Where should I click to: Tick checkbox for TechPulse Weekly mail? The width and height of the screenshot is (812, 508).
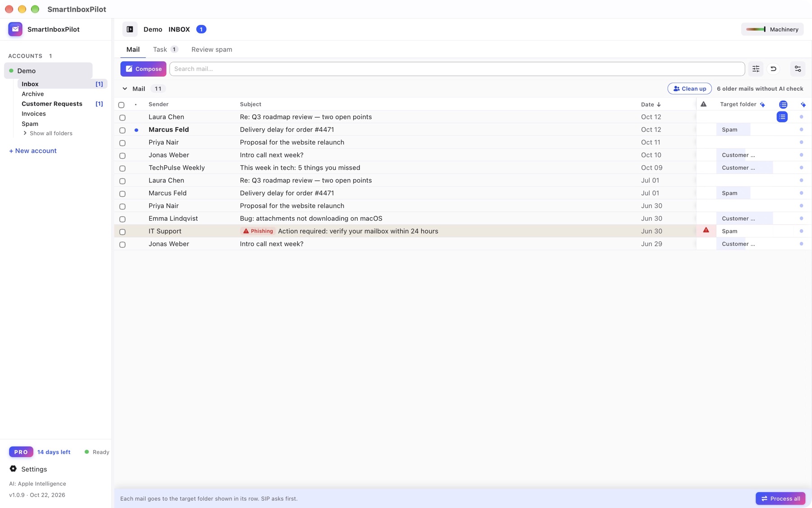tap(122, 168)
